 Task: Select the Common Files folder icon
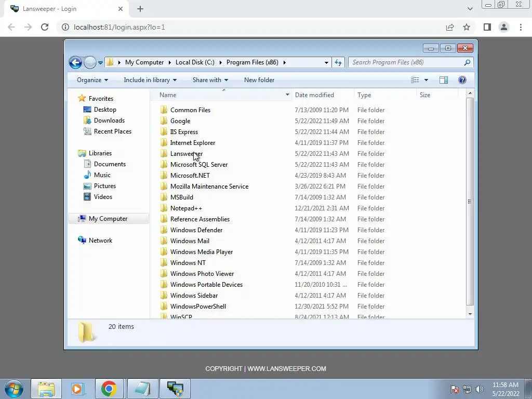tap(164, 110)
